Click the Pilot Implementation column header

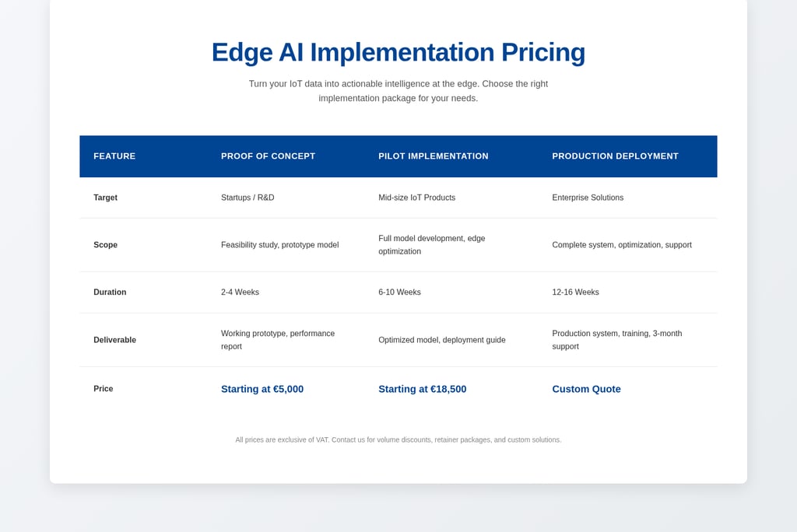434,156
